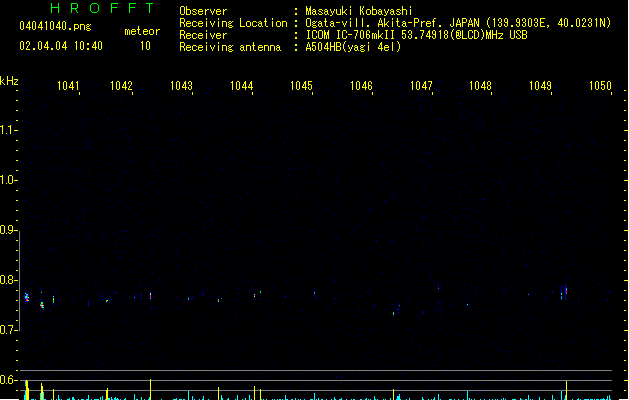Click the Receiver label

203,35
